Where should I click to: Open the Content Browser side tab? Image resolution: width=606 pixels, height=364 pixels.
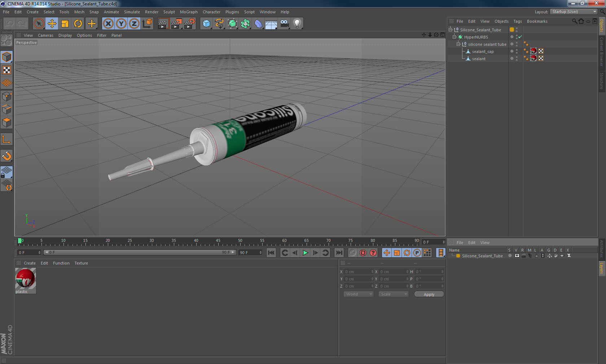click(602, 52)
